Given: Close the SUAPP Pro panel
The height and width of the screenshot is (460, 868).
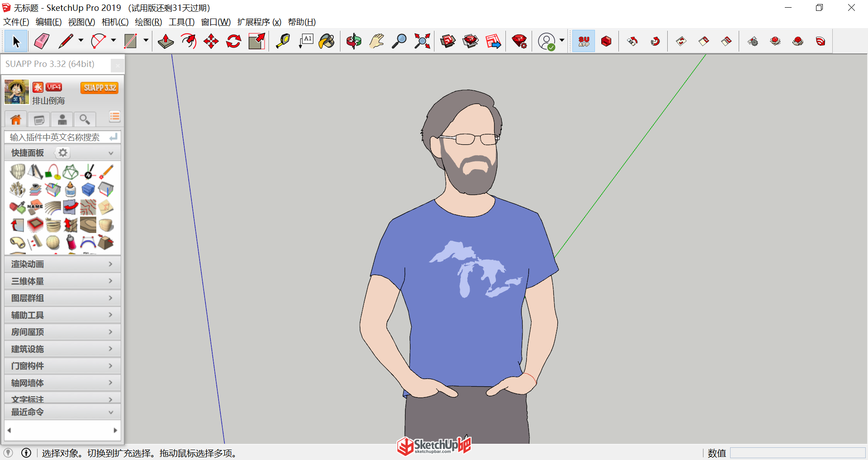Looking at the screenshot, I should tap(117, 66).
